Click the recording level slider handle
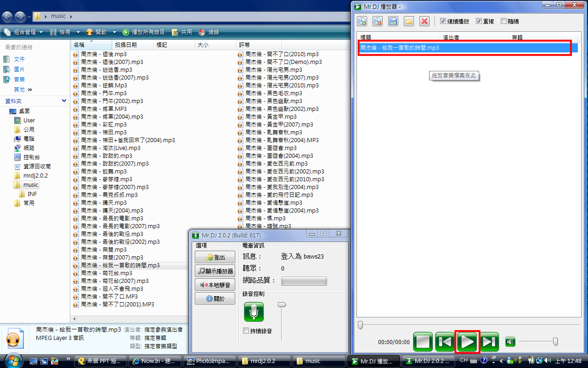 (x=282, y=305)
